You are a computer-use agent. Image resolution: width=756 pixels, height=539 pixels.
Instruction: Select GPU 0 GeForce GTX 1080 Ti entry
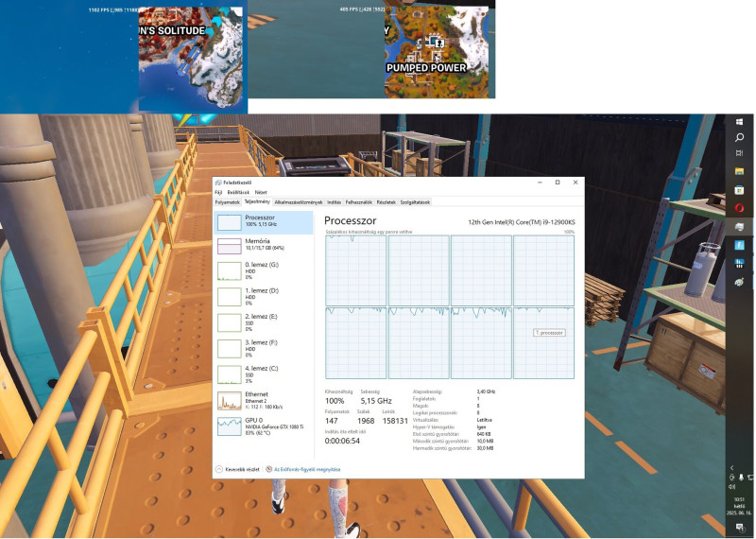coord(264,426)
